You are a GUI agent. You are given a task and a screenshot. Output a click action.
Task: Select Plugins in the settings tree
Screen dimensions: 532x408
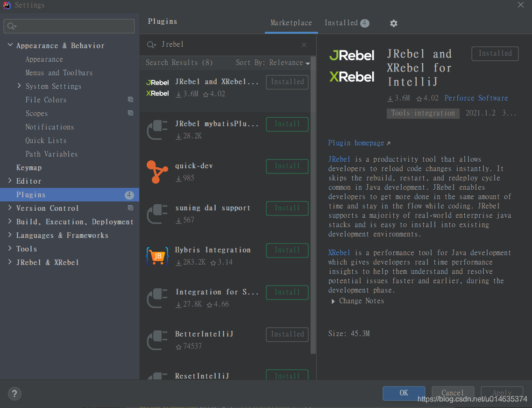70,195
